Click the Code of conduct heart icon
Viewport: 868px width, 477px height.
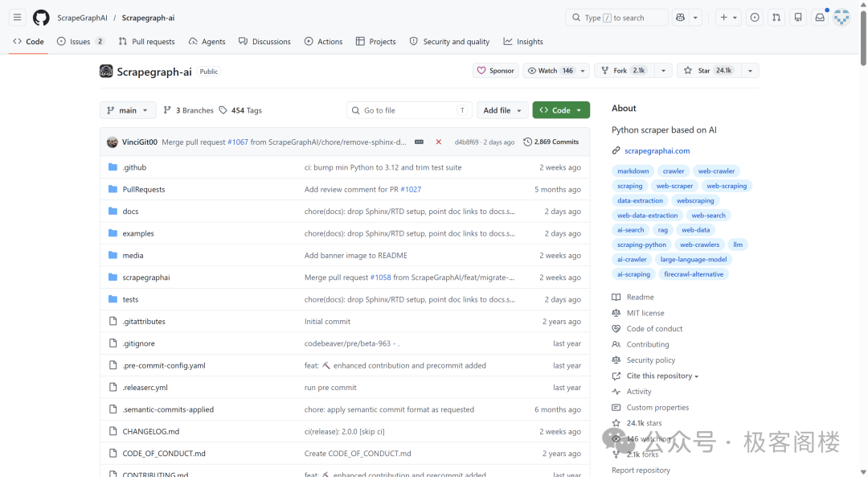pyautogui.click(x=616, y=328)
